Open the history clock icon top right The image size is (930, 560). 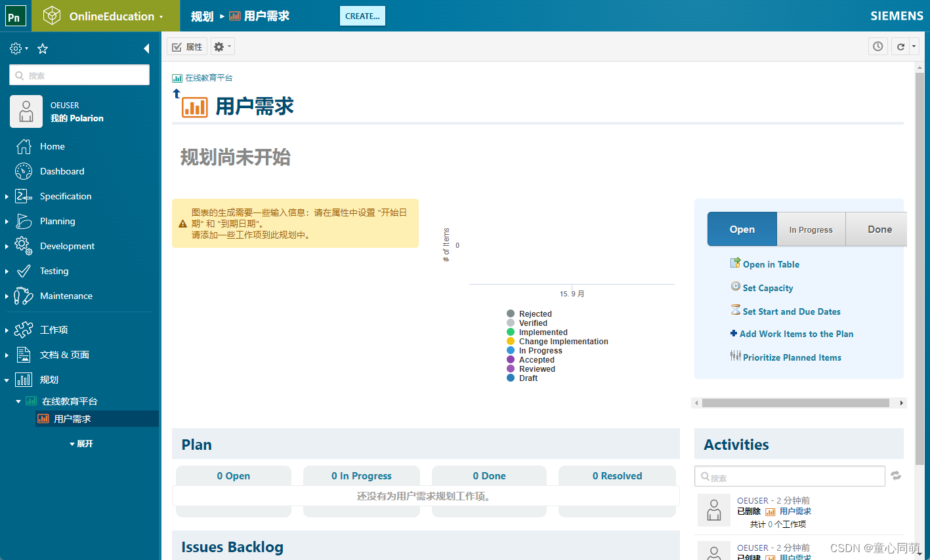click(x=877, y=46)
